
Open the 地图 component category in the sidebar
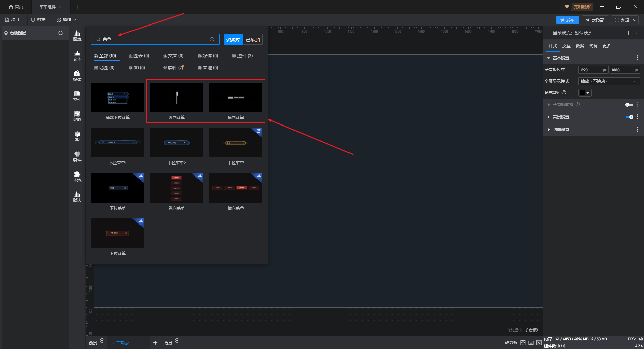tap(77, 116)
